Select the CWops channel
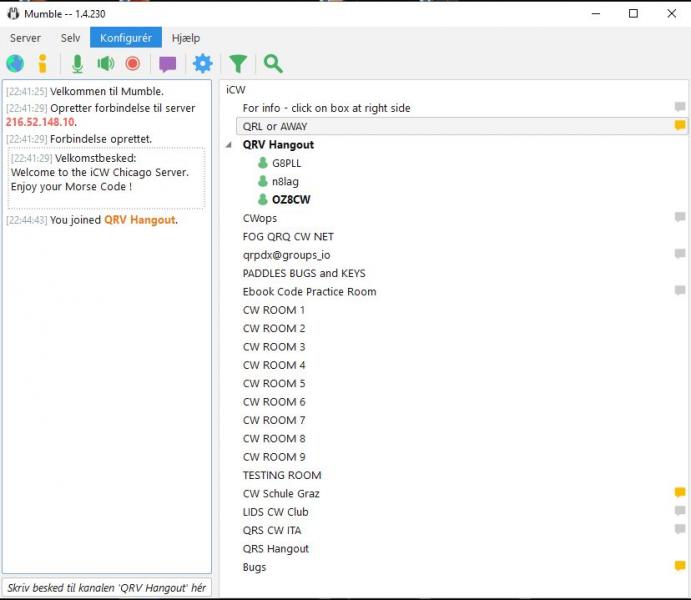Viewport: 691px width, 600px height. pos(260,218)
